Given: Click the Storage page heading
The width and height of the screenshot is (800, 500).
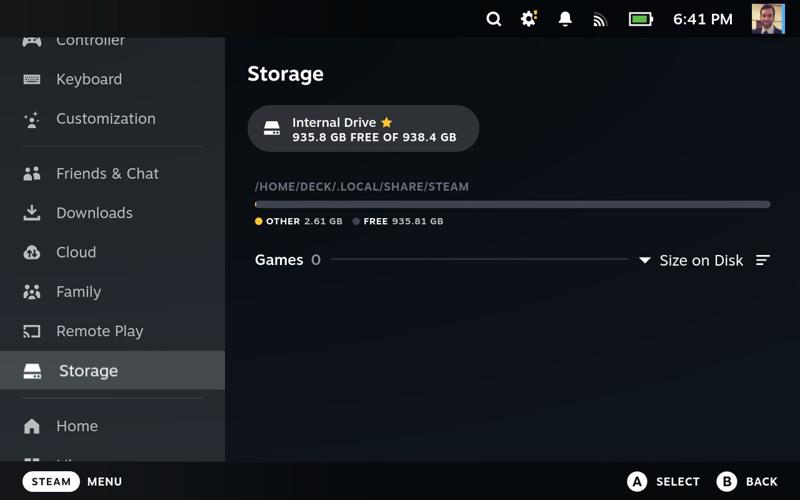Looking at the screenshot, I should pyautogui.click(x=285, y=74).
